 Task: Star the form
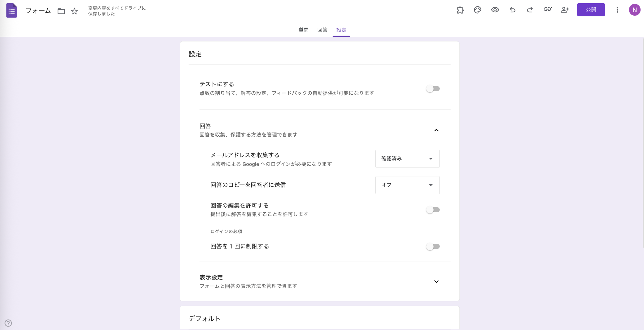pyautogui.click(x=74, y=11)
